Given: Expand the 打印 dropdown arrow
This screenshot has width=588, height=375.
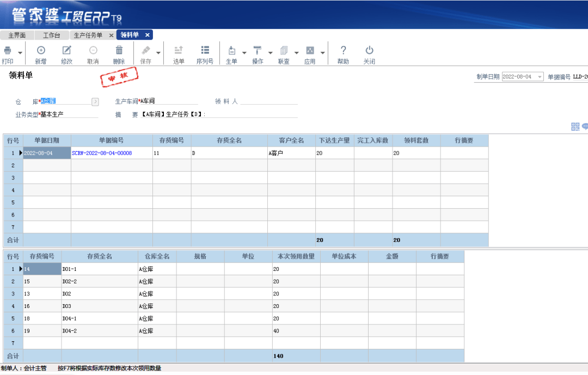Looking at the screenshot, I should point(21,53).
